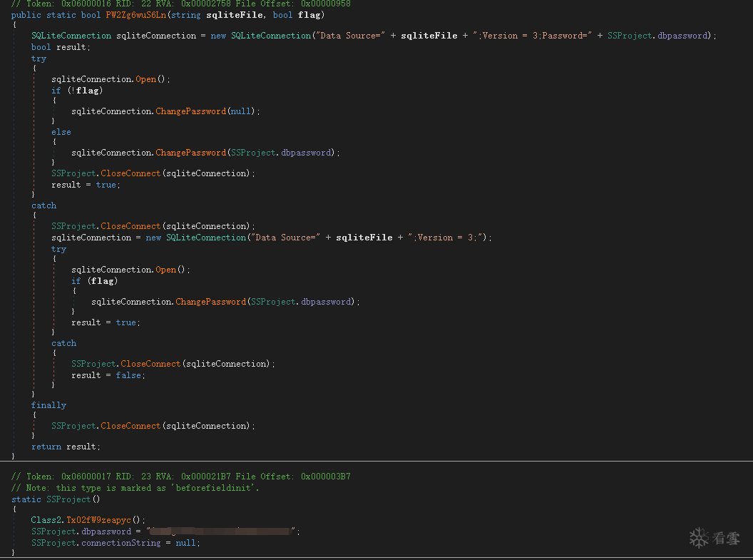Click the snowflake watermark logo
The height and width of the screenshot is (560, 753).
699,538
